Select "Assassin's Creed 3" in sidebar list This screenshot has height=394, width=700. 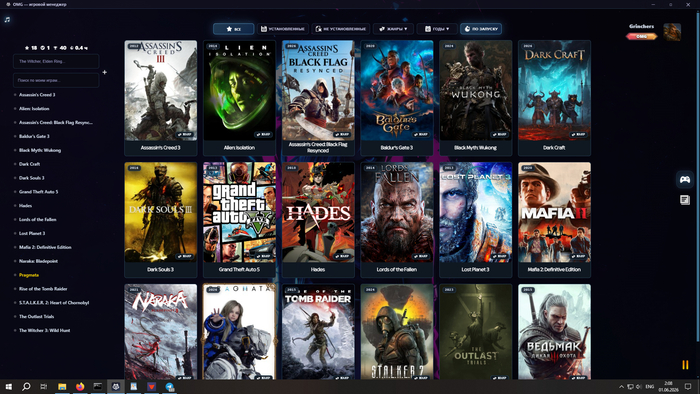pos(37,95)
